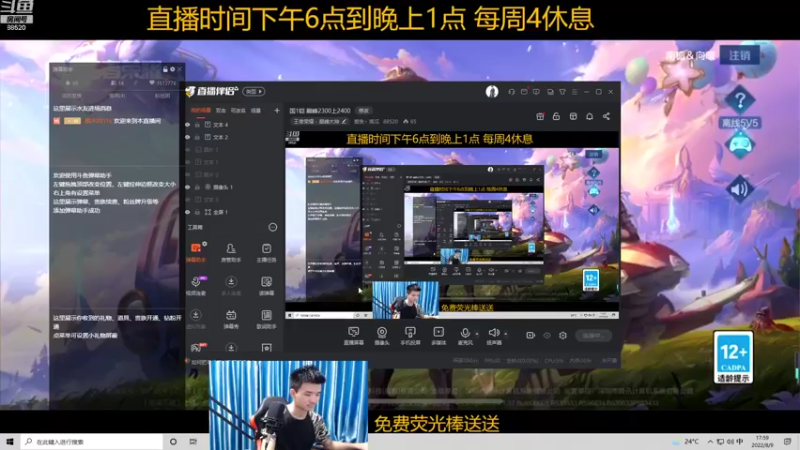Viewport: 800px width, 450px height.
Task: Click the padlock icon above preview
Action: pos(556,116)
